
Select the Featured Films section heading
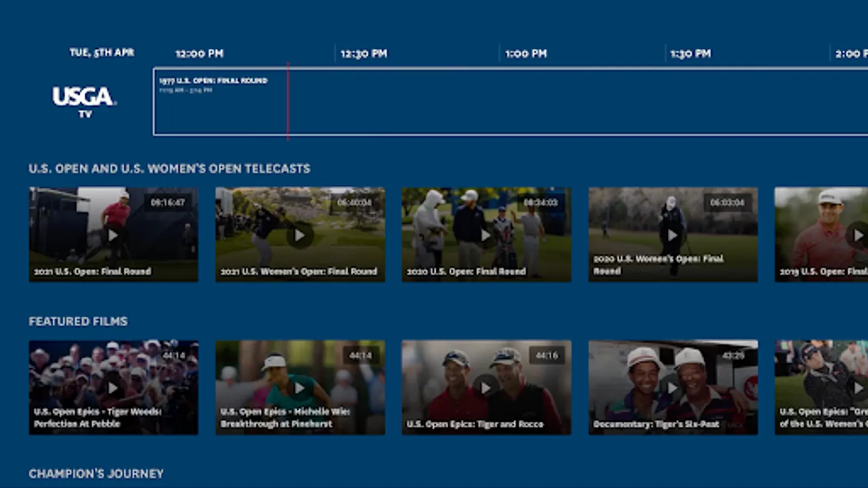(x=78, y=322)
